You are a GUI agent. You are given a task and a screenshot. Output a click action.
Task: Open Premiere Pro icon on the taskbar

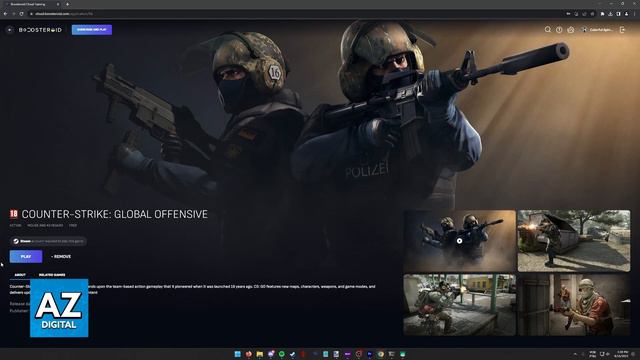coord(369,354)
